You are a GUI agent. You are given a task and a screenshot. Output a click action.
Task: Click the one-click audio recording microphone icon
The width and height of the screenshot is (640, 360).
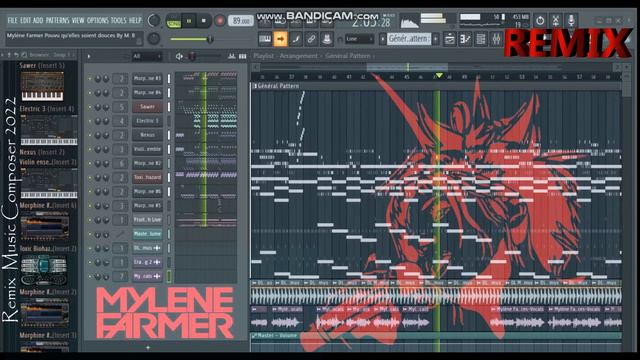[x=571, y=20]
